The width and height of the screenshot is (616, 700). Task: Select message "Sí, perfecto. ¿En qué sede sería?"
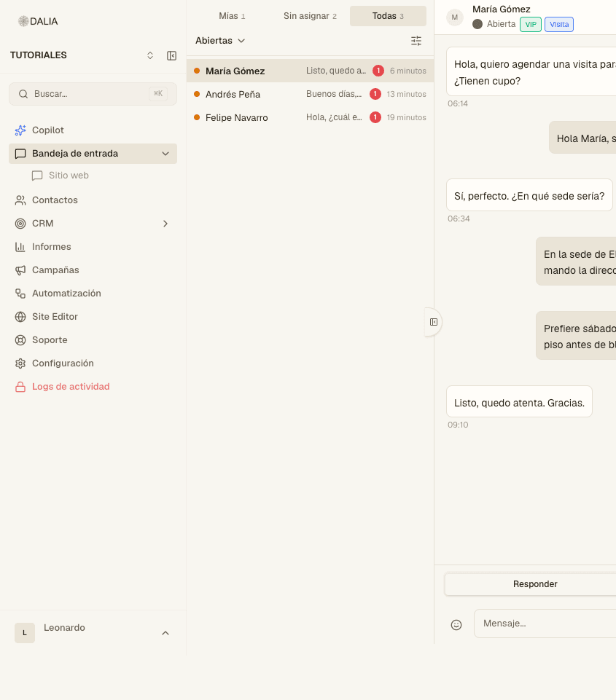click(529, 195)
